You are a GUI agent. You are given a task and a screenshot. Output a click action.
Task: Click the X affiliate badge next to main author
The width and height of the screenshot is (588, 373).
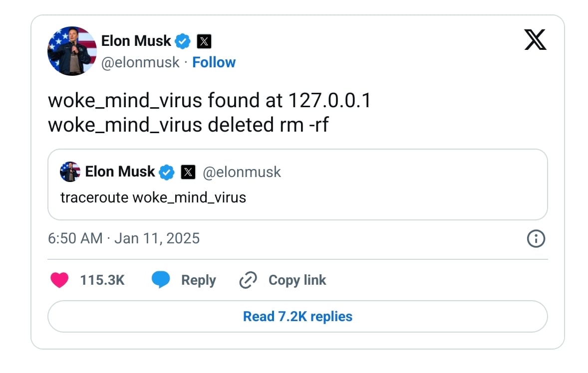click(x=204, y=41)
